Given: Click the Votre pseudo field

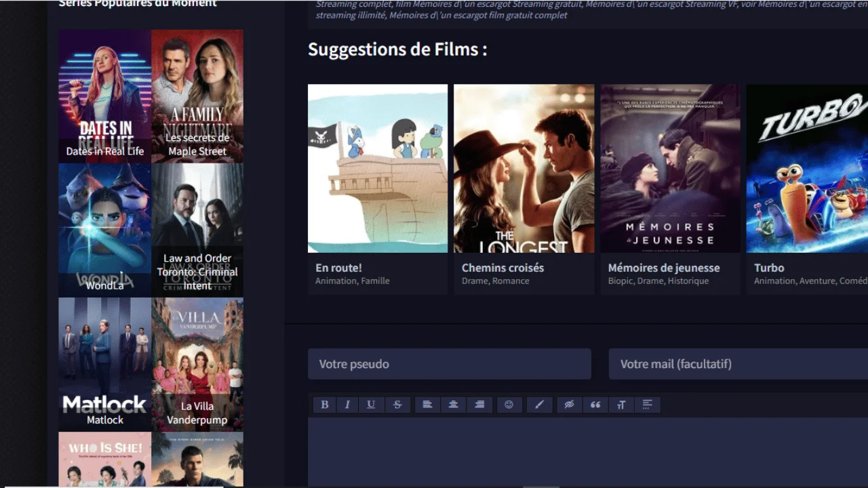Looking at the screenshot, I should pyautogui.click(x=450, y=364).
